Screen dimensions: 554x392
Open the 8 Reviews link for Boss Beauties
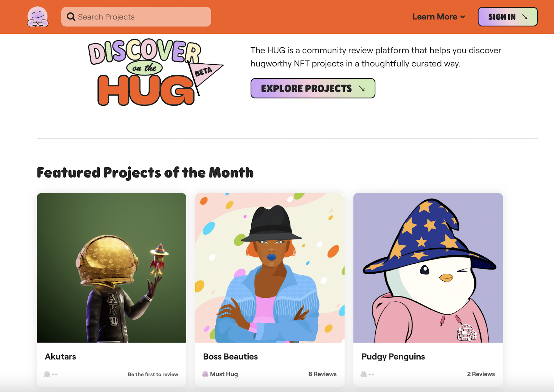coord(322,374)
